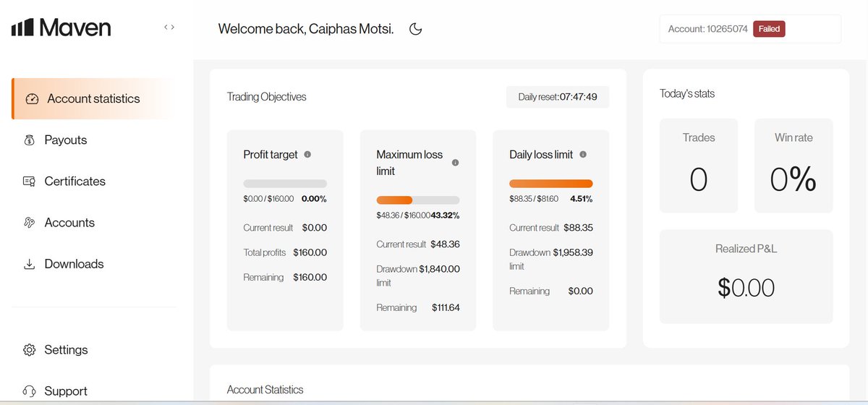Screen dimensions: 868x405
Task: Click the welcome text for Caiphas Motsi
Action: pyautogui.click(x=306, y=29)
